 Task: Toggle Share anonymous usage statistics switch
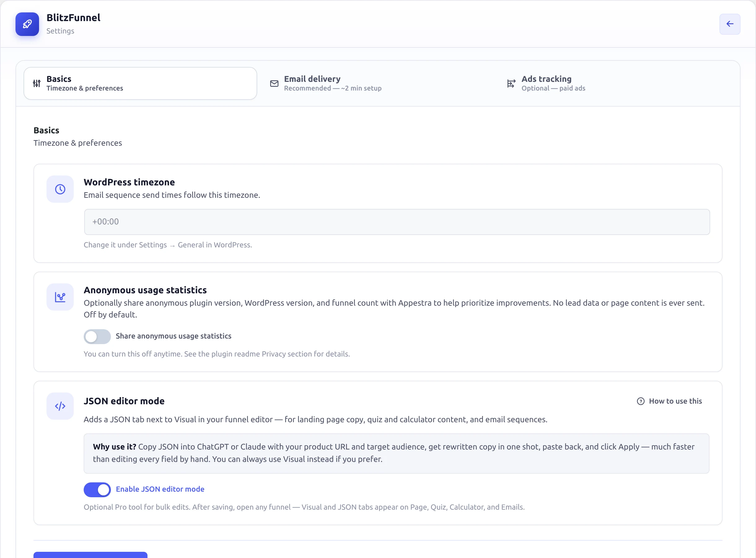click(x=97, y=336)
